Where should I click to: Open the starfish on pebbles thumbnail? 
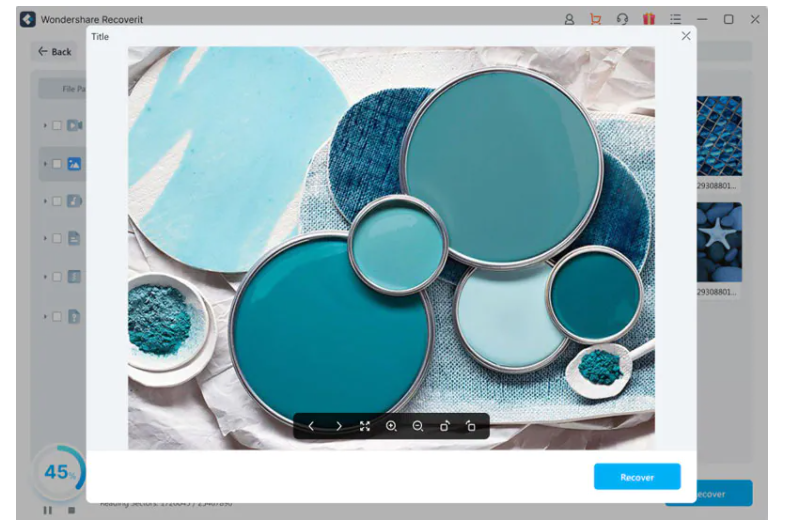(719, 242)
